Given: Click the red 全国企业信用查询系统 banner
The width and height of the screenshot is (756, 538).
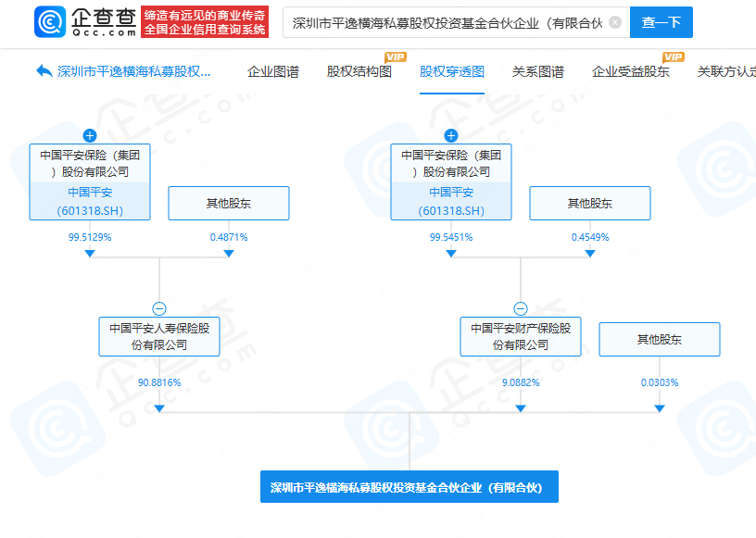Looking at the screenshot, I should pyautogui.click(x=205, y=22).
